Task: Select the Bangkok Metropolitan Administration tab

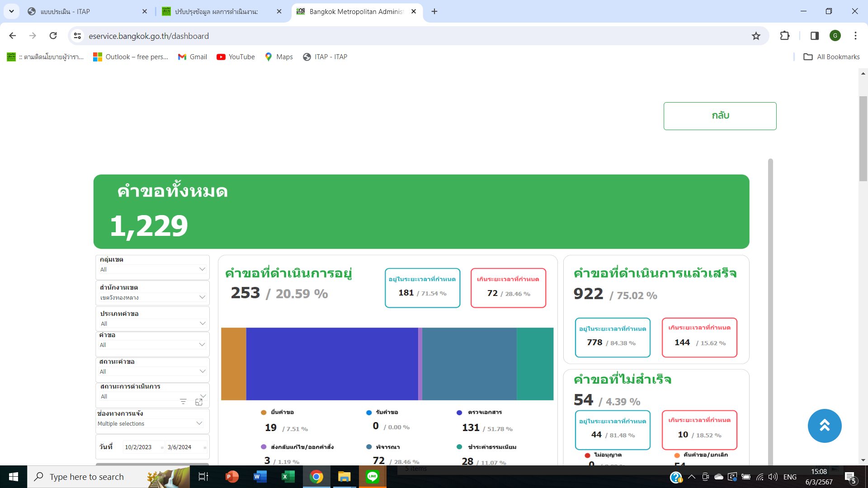Action: click(x=356, y=11)
